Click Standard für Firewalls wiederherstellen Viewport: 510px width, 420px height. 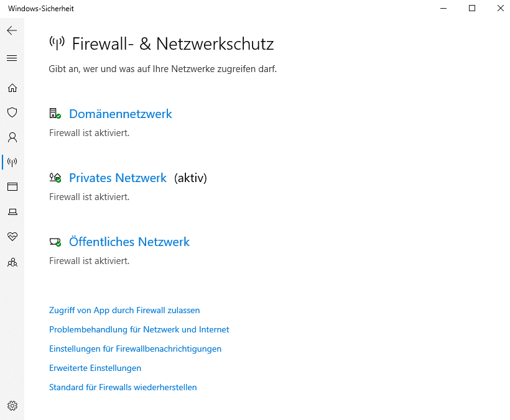pos(123,387)
